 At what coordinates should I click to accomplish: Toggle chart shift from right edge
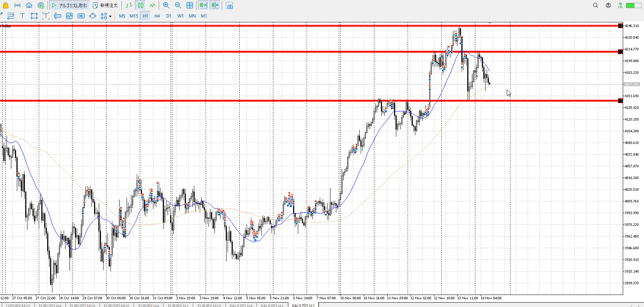pos(215,5)
